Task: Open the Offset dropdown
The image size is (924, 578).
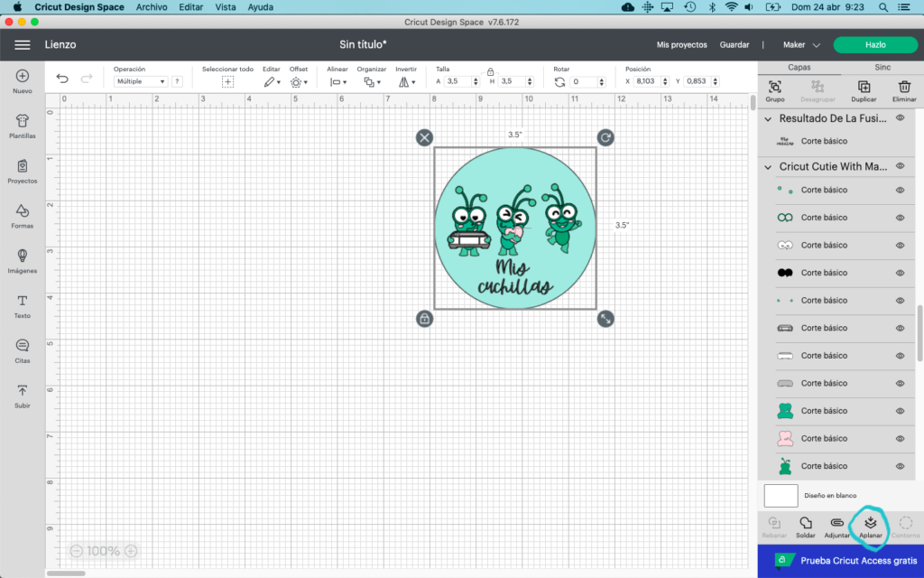Action: click(x=299, y=82)
